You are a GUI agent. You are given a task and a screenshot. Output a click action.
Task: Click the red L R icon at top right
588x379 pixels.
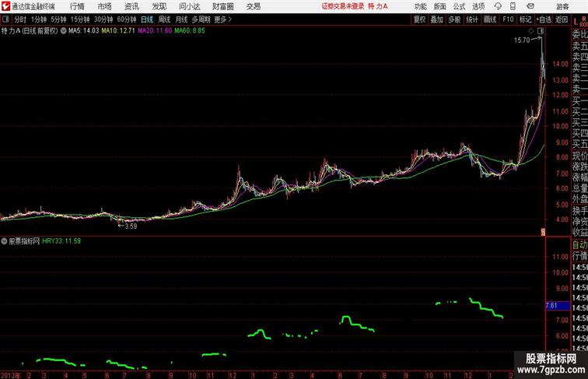579,21
